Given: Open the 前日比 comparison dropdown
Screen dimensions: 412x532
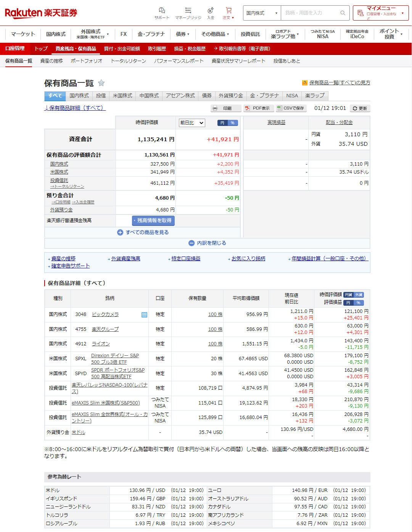Looking at the screenshot, I should (x=192, y=123).
